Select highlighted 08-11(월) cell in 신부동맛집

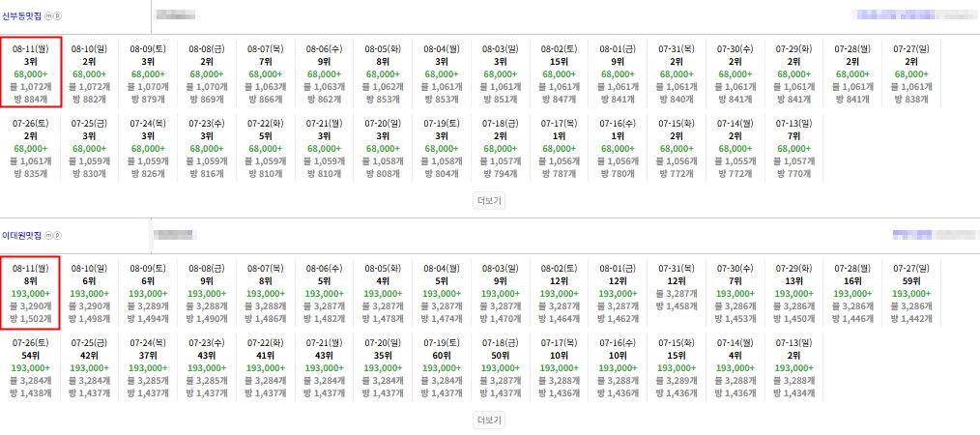click(x=31, y=73)
